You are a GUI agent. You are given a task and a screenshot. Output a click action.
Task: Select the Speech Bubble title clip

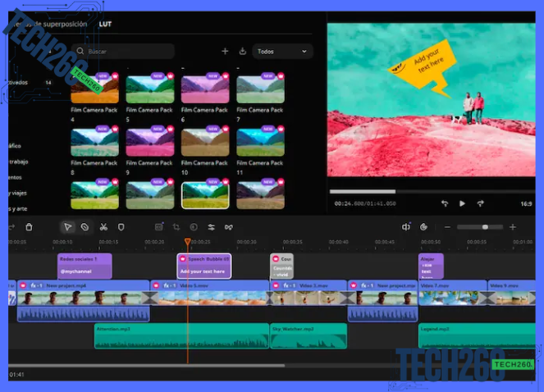(x=204, y=266)
